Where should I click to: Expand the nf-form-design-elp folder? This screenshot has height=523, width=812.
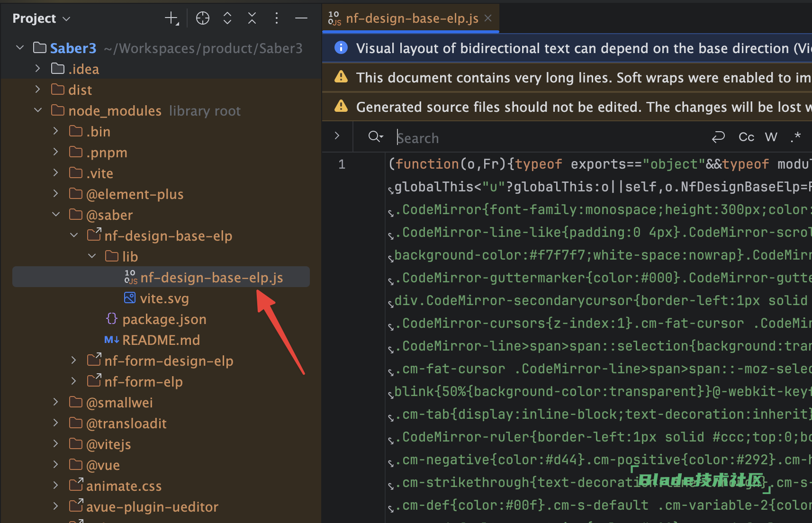pos(74,361)
